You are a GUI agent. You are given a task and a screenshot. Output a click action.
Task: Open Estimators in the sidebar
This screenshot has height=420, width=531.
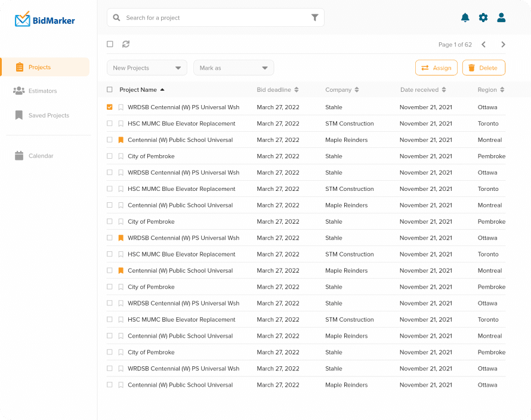pos(42,91)
